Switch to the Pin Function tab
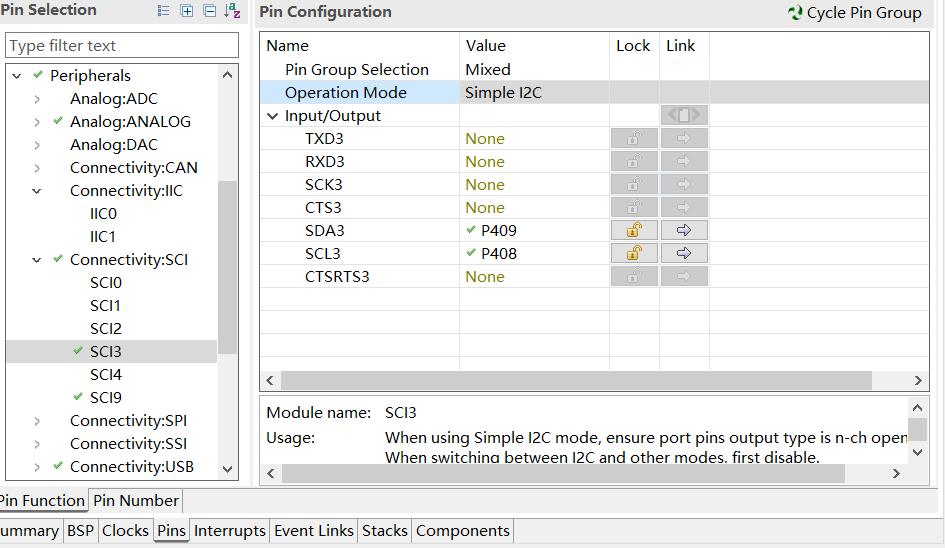This screenshot has height=548, width=945. tap(42, 500)
